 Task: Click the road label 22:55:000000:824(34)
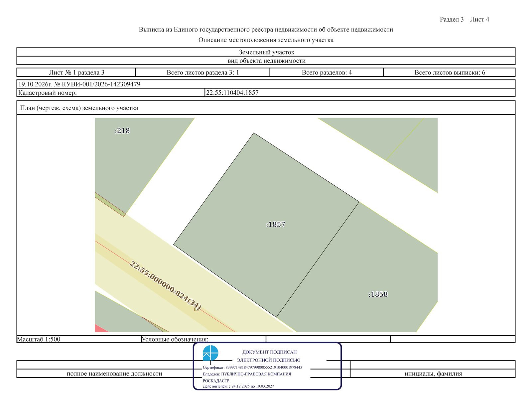pos(165,285)
